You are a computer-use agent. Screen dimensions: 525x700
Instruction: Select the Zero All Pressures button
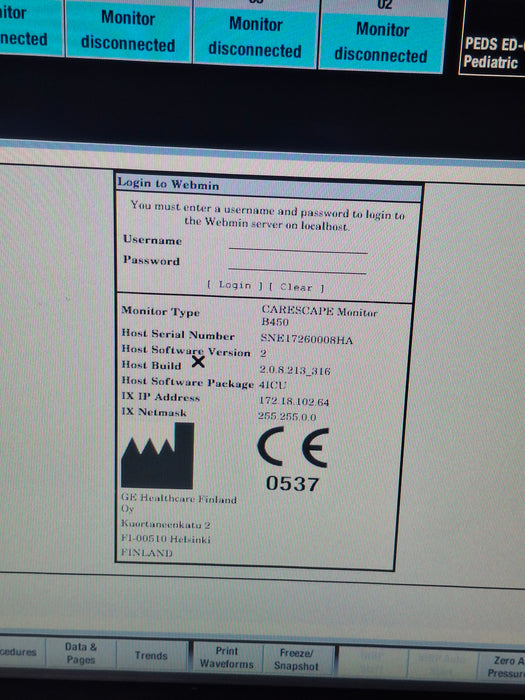pyautogui.click(x=504, y=666)
